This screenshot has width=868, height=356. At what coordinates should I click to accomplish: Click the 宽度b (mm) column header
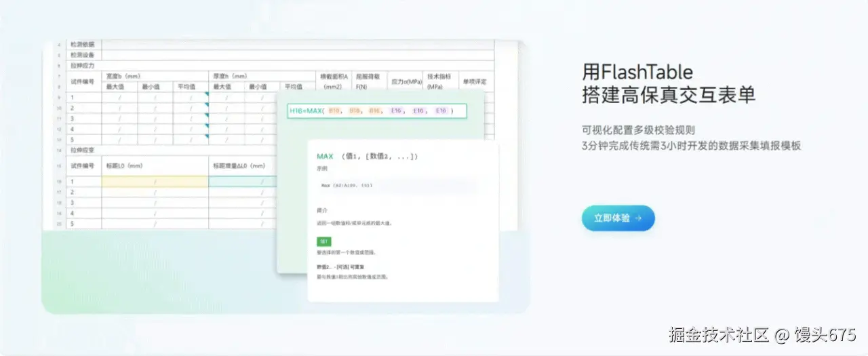[123, 76]
